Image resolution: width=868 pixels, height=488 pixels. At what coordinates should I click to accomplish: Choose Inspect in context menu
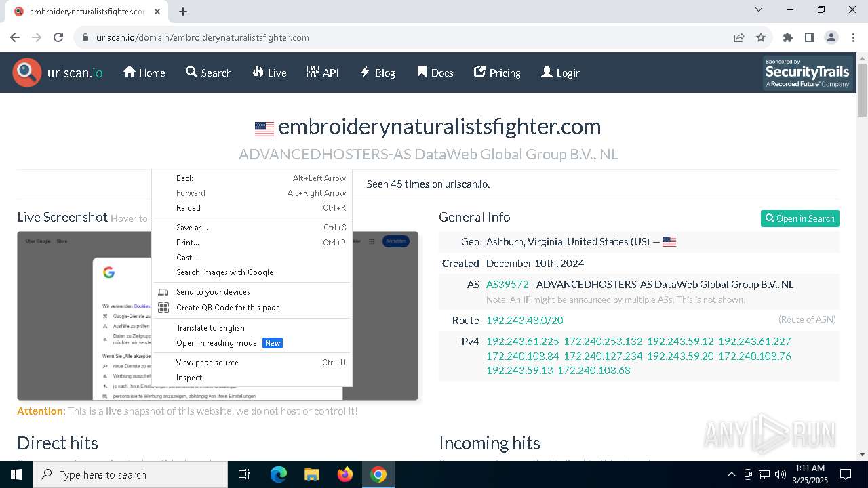tap(252, 378)
